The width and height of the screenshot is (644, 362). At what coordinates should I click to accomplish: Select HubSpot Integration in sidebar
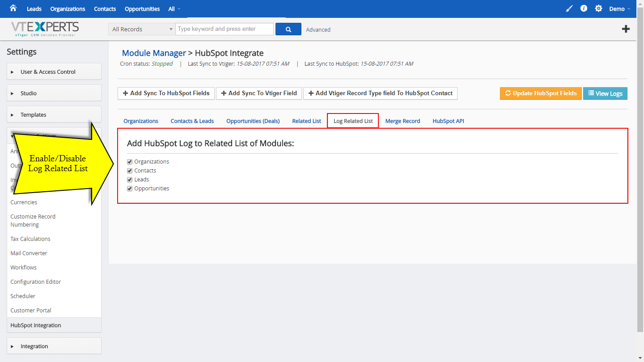(54, 325)
